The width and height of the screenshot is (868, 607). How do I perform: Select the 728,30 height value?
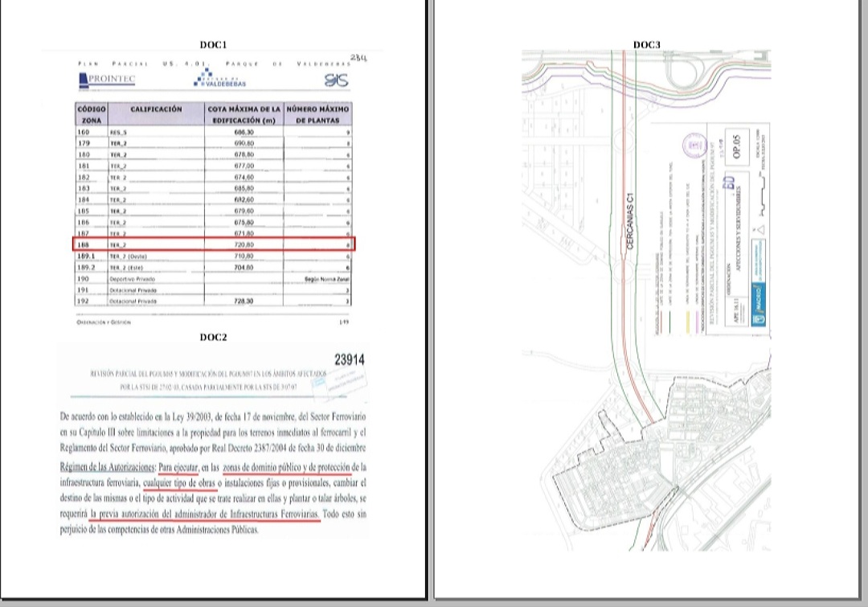244,301
